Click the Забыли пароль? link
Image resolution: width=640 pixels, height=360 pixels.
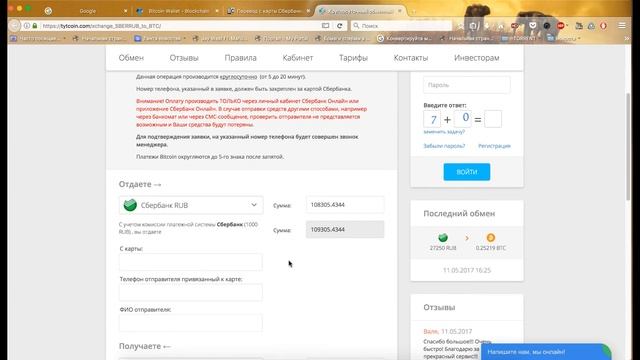point(444,146)
